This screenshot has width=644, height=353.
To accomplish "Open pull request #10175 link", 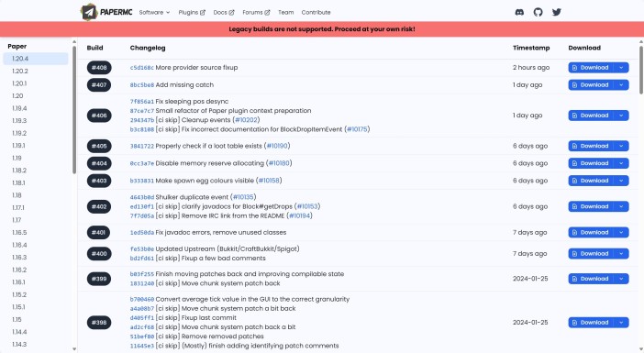I will 357,129.
